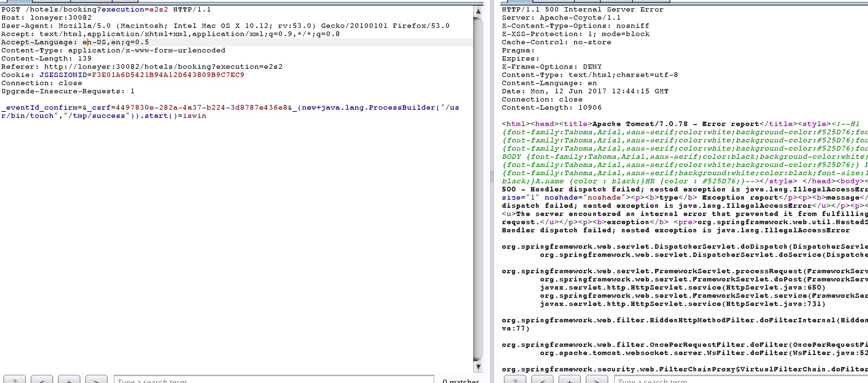Jump to next match in response pane

point(597,380)
